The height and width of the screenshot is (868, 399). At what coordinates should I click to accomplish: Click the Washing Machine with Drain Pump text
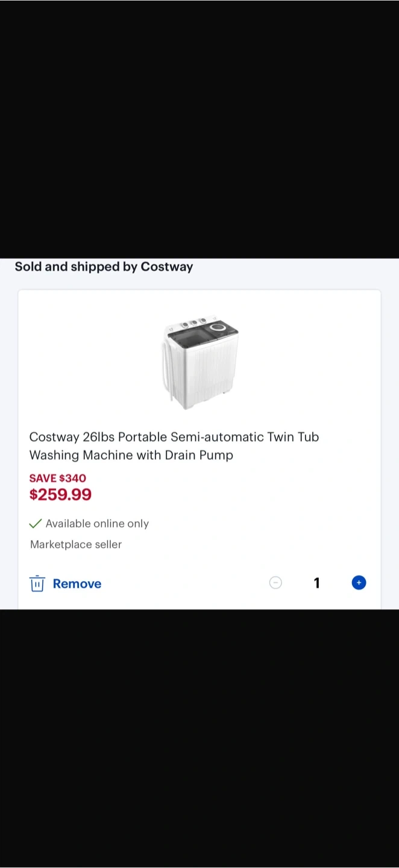point(131,455)
